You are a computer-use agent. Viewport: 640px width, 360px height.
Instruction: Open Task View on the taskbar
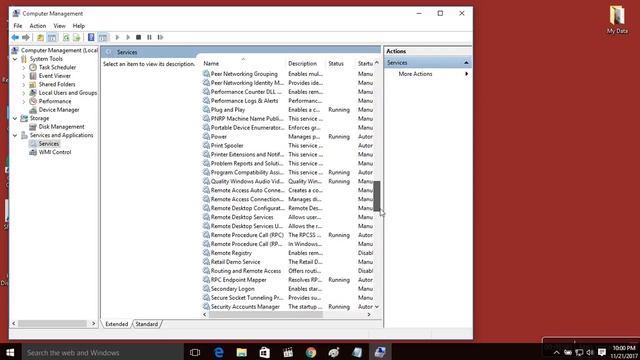click(x=195, y=352)
